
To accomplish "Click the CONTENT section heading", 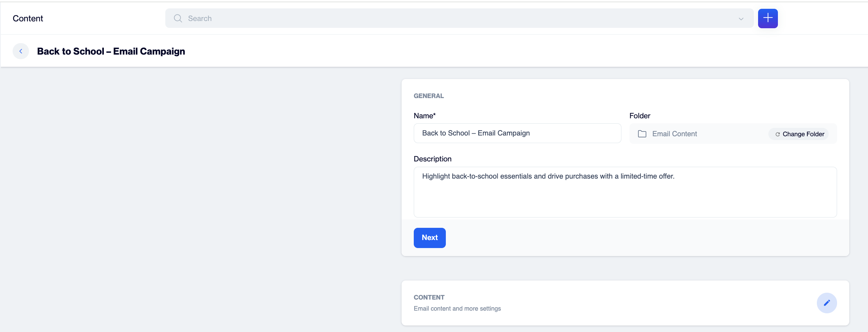I will point(429,297).
